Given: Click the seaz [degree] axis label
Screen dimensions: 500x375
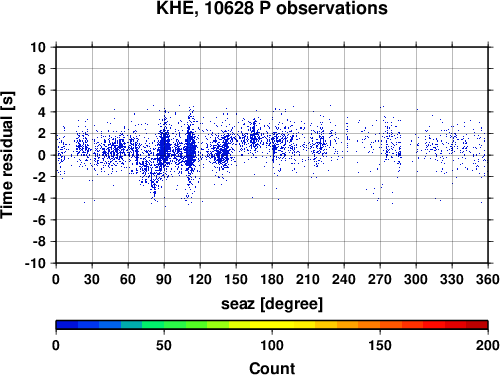Looking at the screenshot, I should pyautogui.click(x=272, y=304).
